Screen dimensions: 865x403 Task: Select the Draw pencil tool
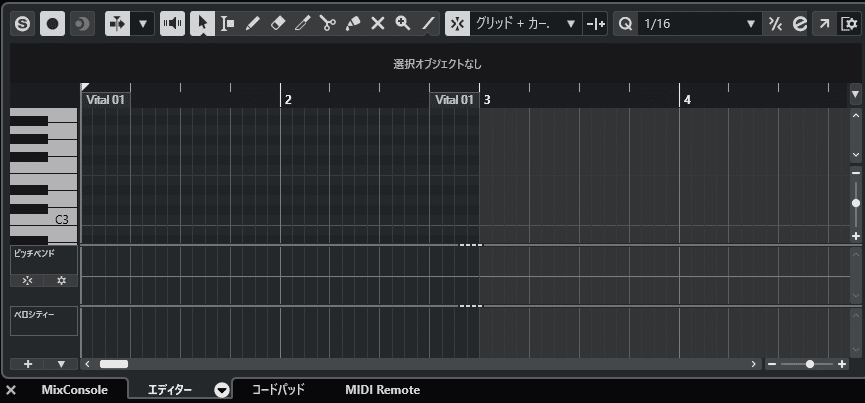click(x=252, y=24)
